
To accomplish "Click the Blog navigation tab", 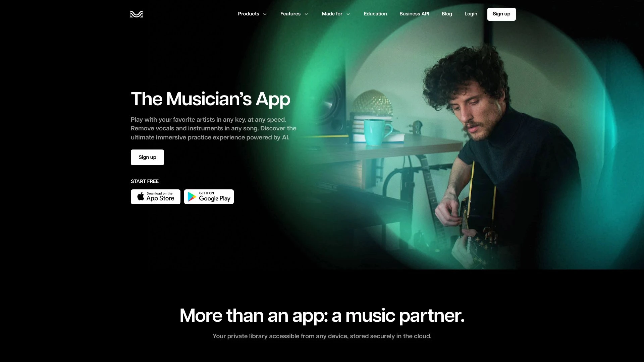I will coord(447,14).
